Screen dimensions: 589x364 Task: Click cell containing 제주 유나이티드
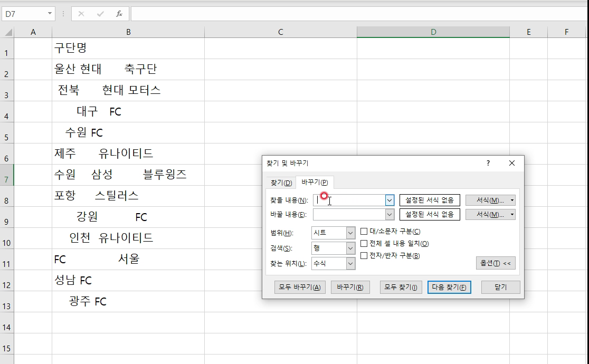(128, 154)
